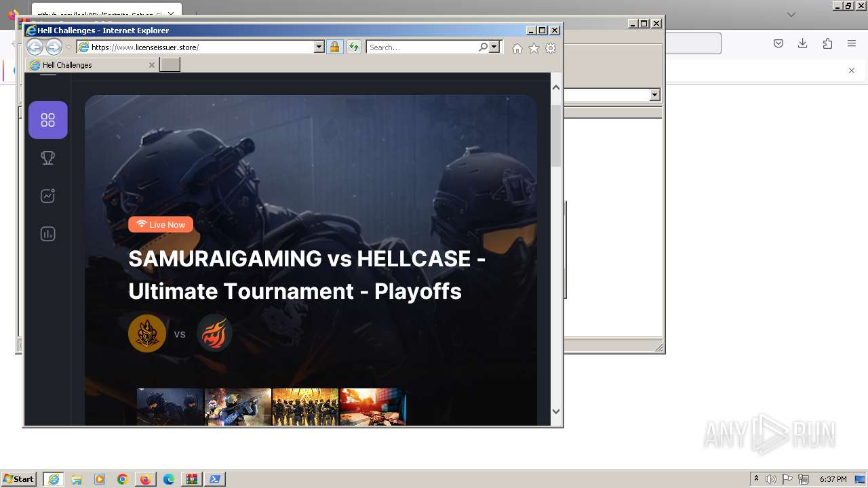Screen dimensions: 868x488
Task: Open Firefox list all tabs chevron
Action: 791,14
